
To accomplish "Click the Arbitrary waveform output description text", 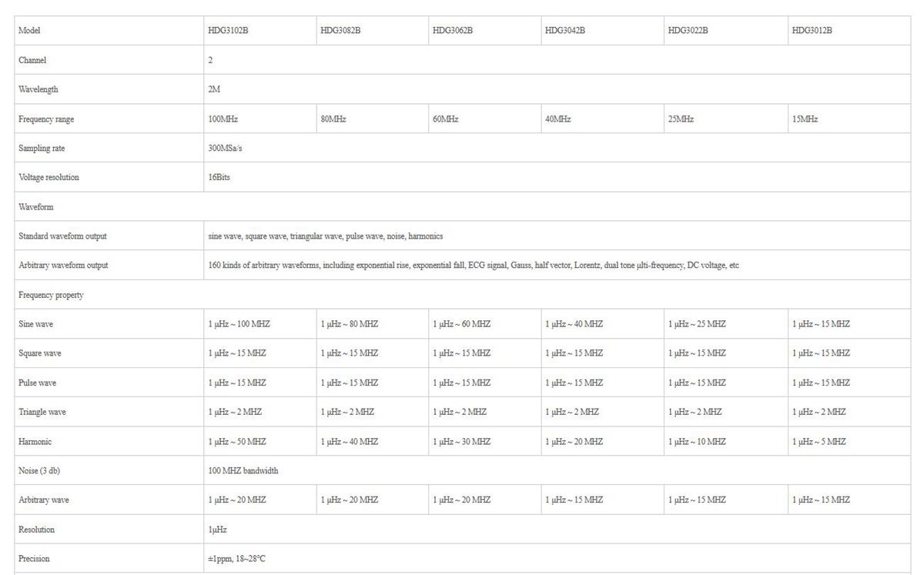I will (x=474, y=266).
